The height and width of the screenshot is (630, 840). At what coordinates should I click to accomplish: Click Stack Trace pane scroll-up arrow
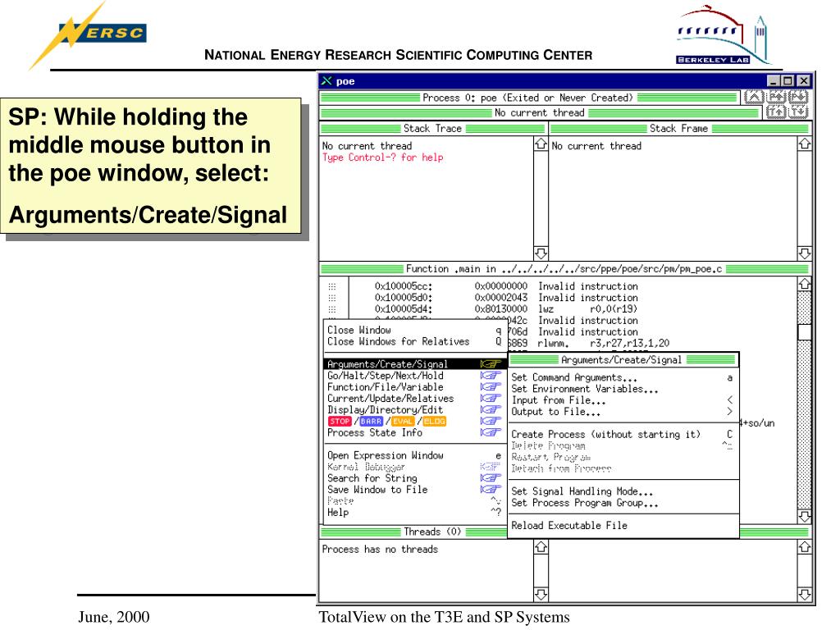tap(541, 144)
